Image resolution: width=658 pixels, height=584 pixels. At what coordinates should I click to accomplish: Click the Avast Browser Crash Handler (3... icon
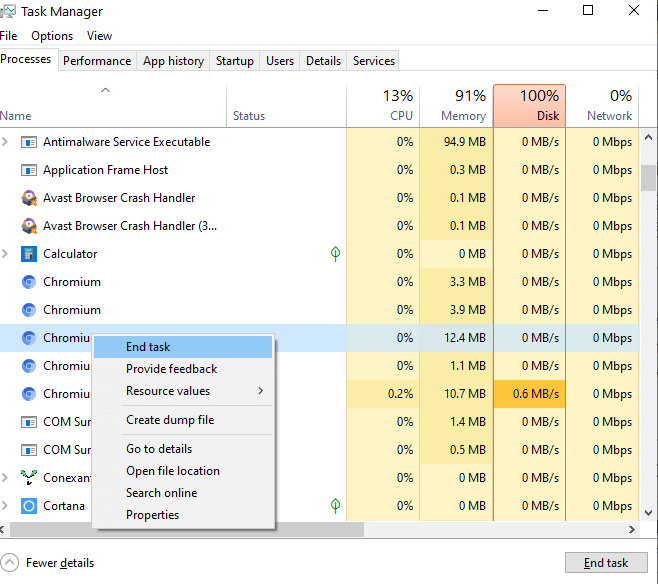tap(29, 226)
